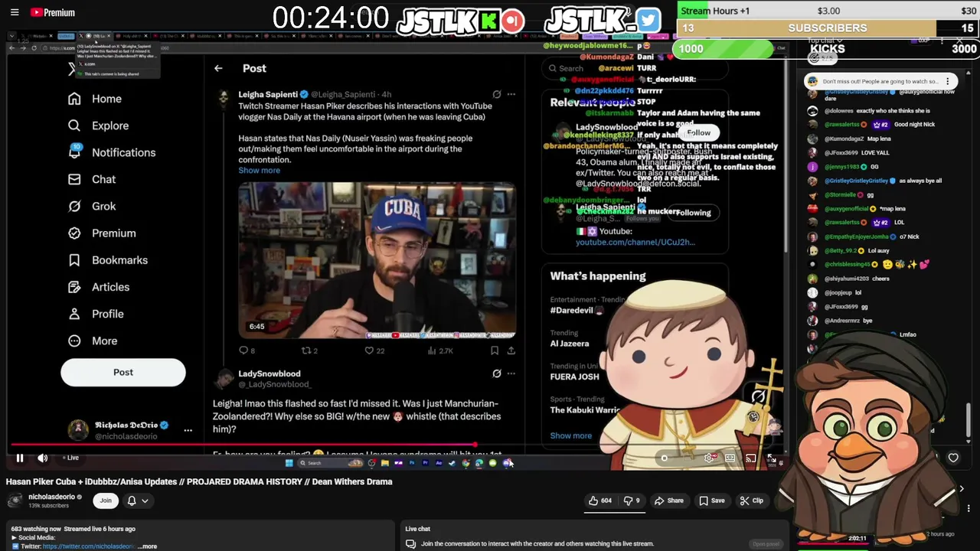Open the player settings gear
980x551 pixels.
(710, 458)
